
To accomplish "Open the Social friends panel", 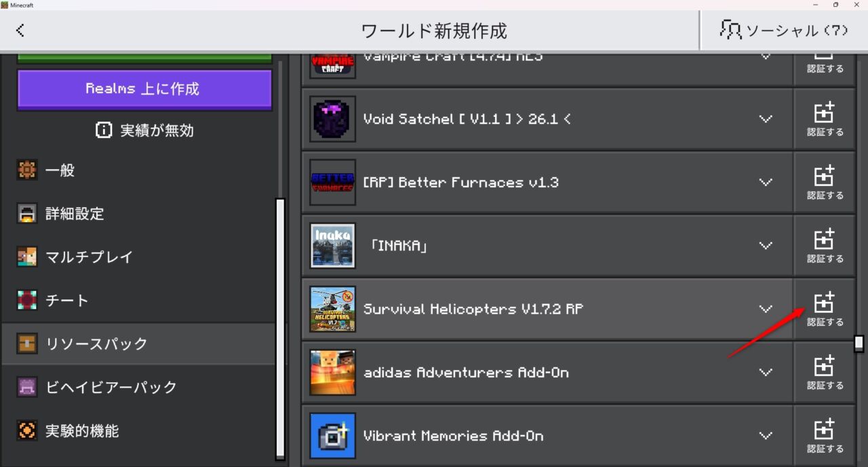I will 784,30.
